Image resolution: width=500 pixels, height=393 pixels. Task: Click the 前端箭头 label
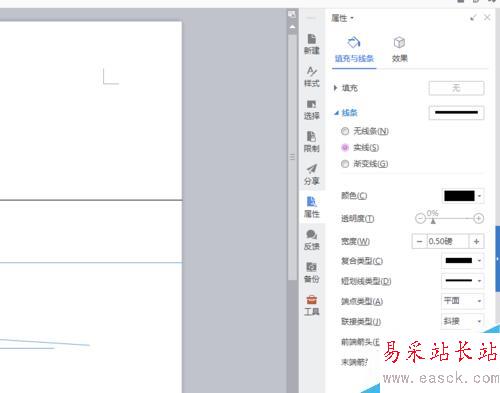point(360,342)
